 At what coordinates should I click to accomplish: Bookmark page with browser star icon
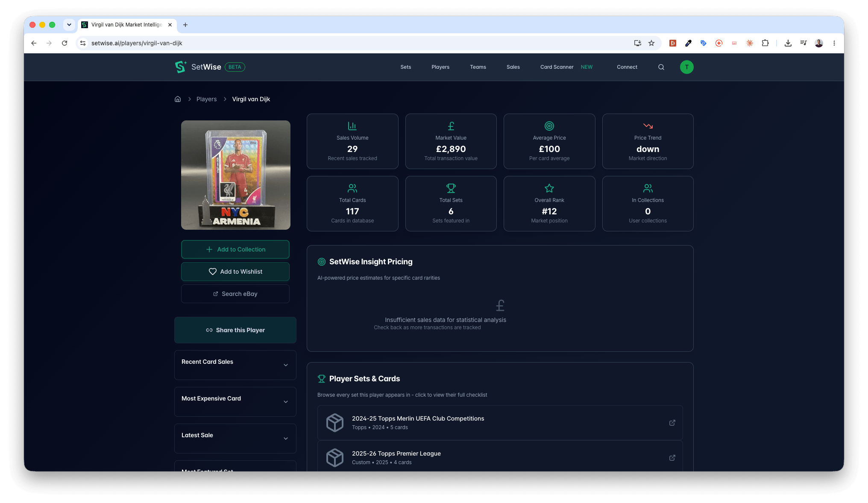coord(651,43)
